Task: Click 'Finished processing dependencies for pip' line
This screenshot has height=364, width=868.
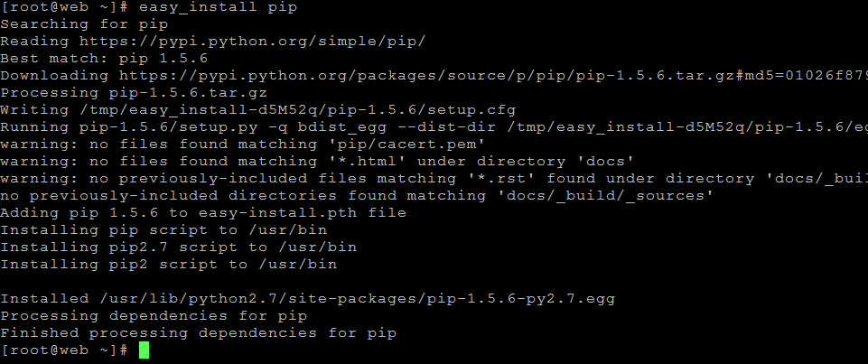Action: 199,333
